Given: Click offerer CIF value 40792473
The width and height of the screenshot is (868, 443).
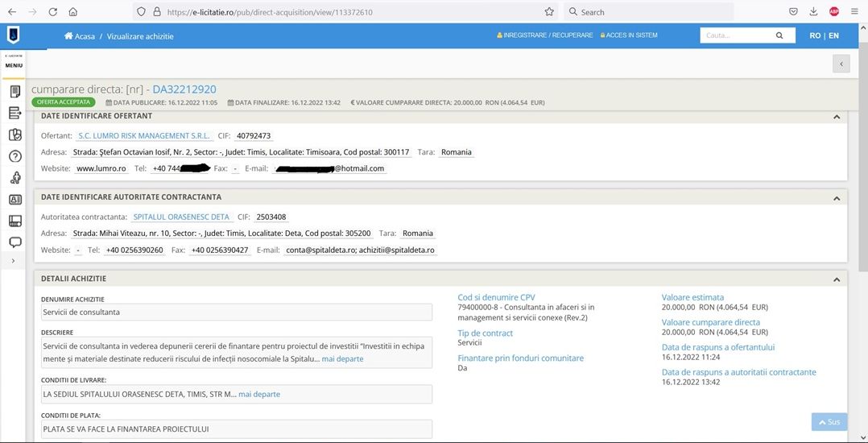Looking at the screenshot, I should click(x=254, y=135).
